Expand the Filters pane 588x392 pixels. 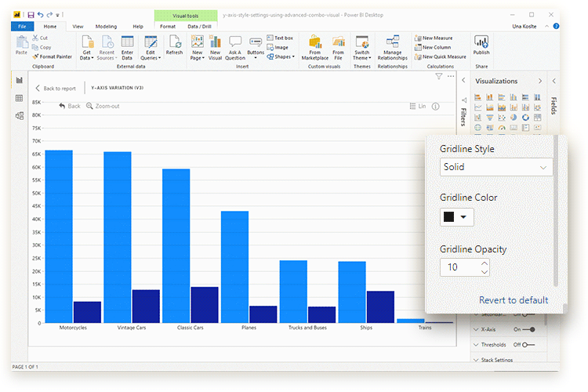pos(463,80)
